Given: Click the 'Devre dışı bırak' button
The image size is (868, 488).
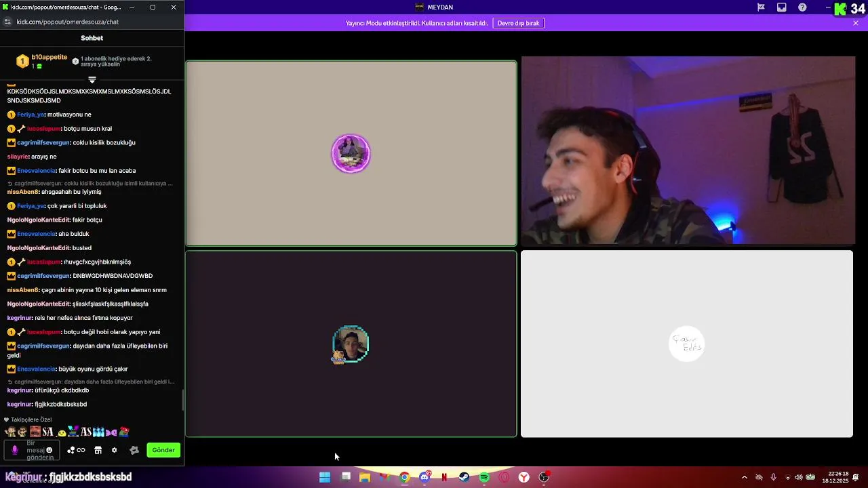Looking at the screenshot, I should pos(518,23).
